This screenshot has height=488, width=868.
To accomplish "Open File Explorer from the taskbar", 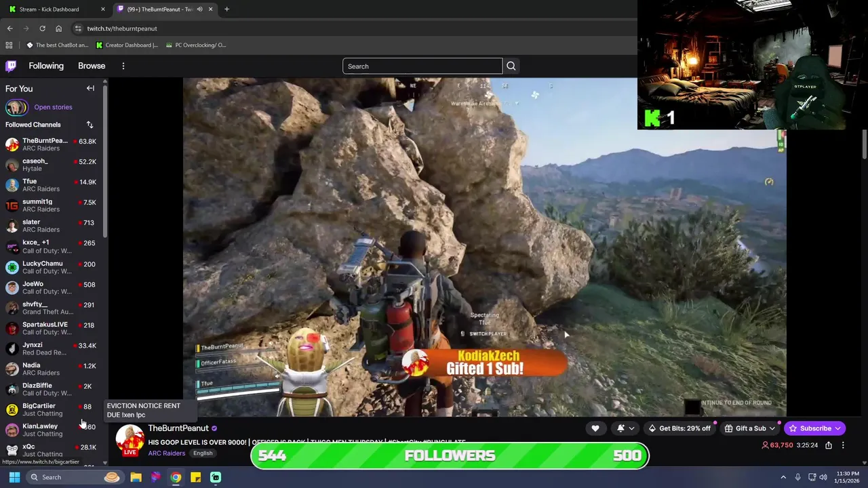I will (136, 477).
